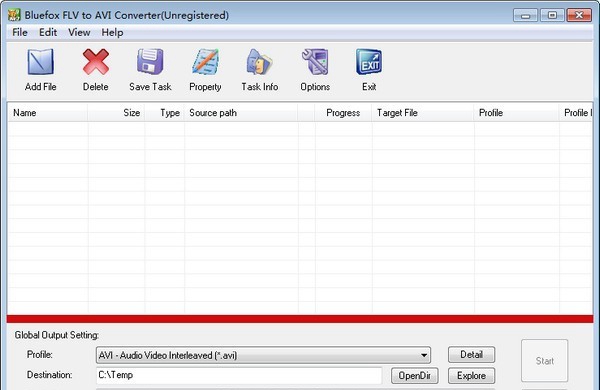
Task: Click the Start button
Action: click(x=545, y=361)
